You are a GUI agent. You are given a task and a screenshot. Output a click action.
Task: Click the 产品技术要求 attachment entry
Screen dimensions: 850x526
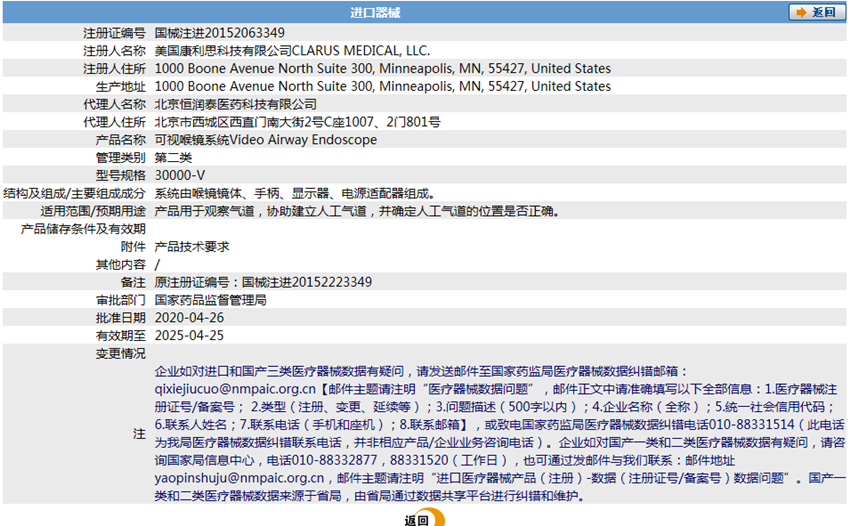tap(192, 247)
